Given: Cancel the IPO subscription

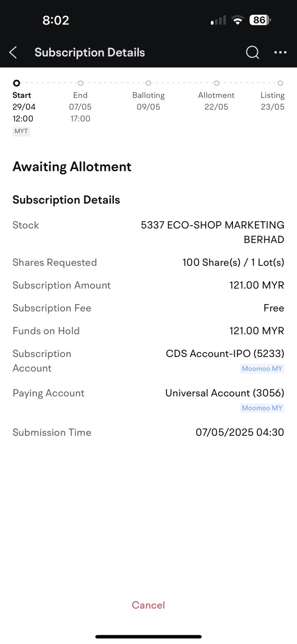Looking at the screenshot, I should click(x=148, y=605).
